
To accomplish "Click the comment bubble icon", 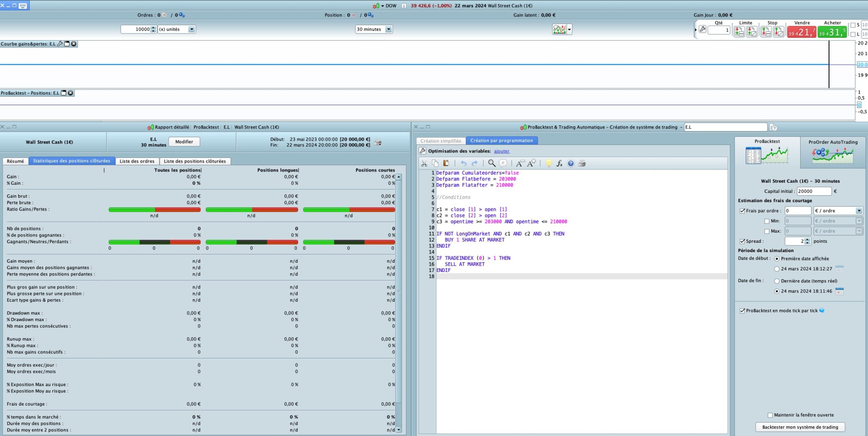I will pos(503,164).
